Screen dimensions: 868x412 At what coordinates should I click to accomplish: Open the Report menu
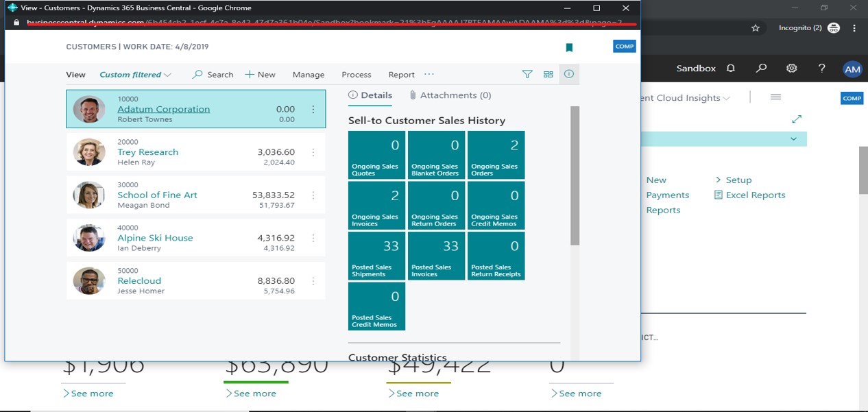(x=402, y=75)
